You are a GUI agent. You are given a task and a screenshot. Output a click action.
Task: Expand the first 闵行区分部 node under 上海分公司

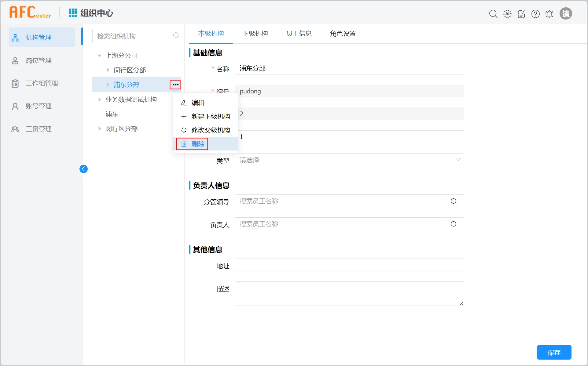tap(108, 70)
